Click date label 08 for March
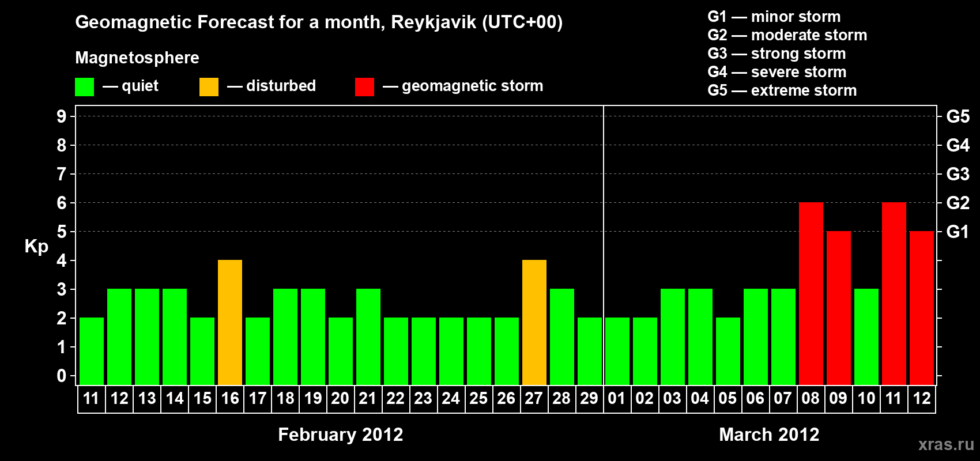Screen dimensions: 980x461 (811, 398)
